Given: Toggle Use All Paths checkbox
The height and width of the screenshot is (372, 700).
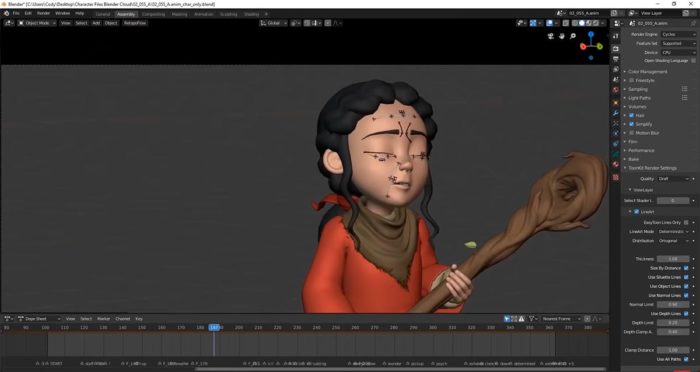Looking at the screenshot, I should [x=686, y=359].
